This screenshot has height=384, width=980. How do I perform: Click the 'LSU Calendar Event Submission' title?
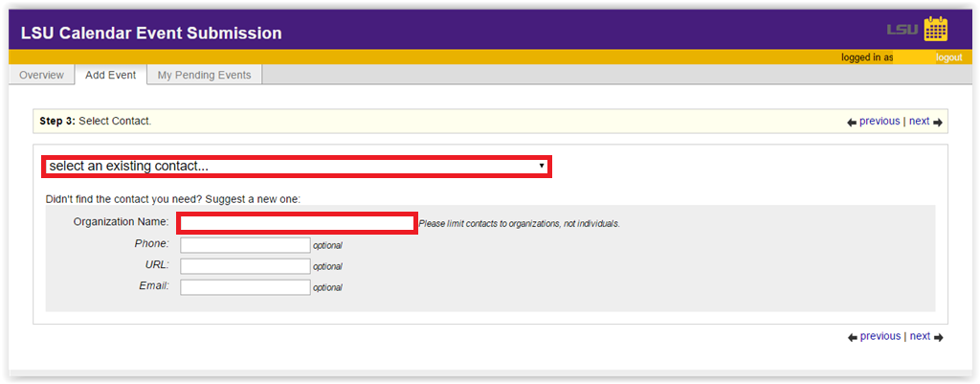(151, 34)
